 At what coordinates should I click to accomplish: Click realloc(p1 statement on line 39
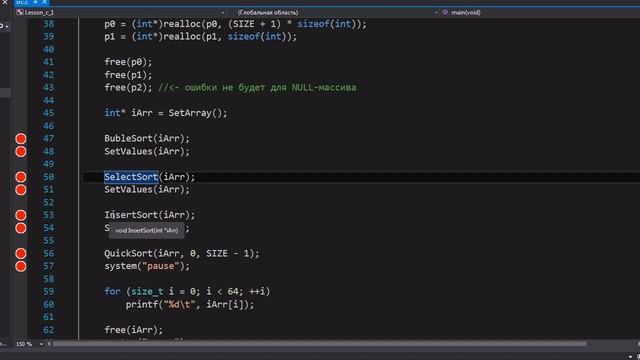click(200, 37)
